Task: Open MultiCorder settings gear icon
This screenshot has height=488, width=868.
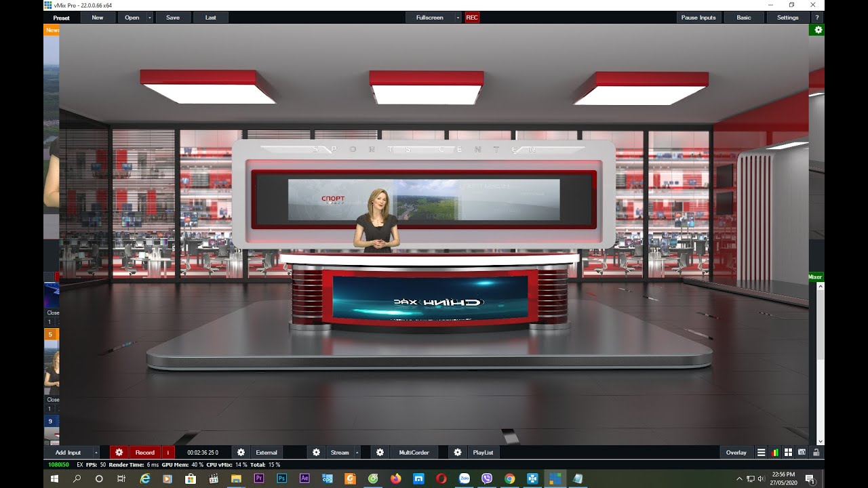Action: 380,452
